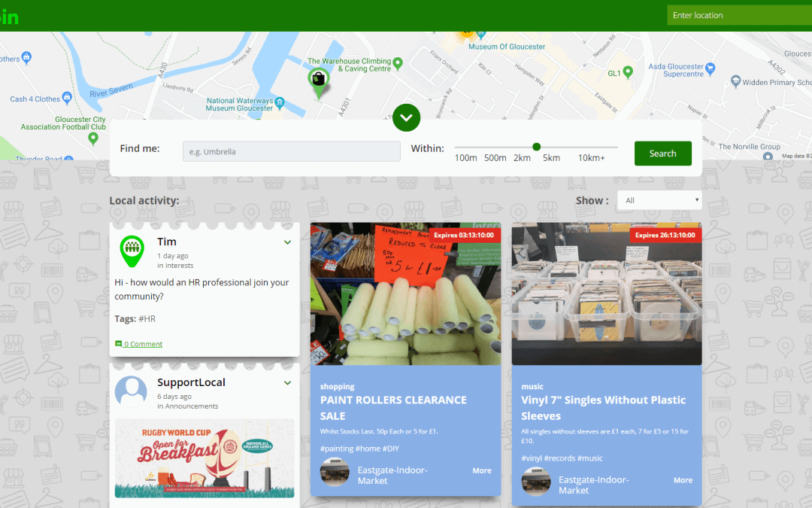The width and height of the screenshot is (812, 508).
Task: Open the Show filter dropdown
Action: [659, 200]
